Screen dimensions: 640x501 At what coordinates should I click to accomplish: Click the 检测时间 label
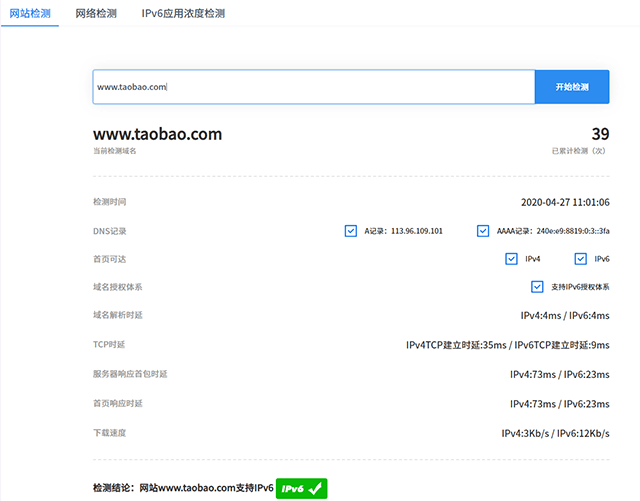(x=109, y=202)
